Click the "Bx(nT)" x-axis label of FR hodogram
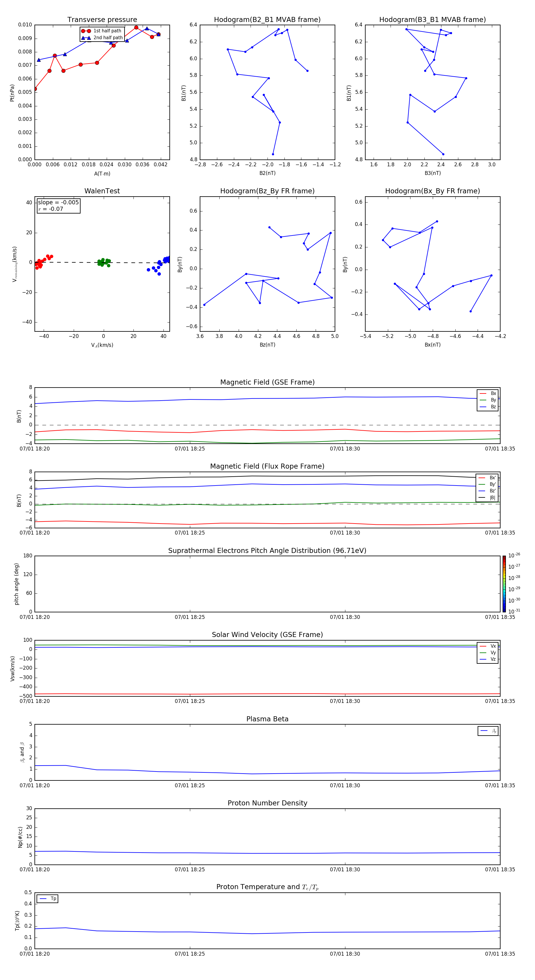This screenshot has height=980, width=535. click(432, 345)
